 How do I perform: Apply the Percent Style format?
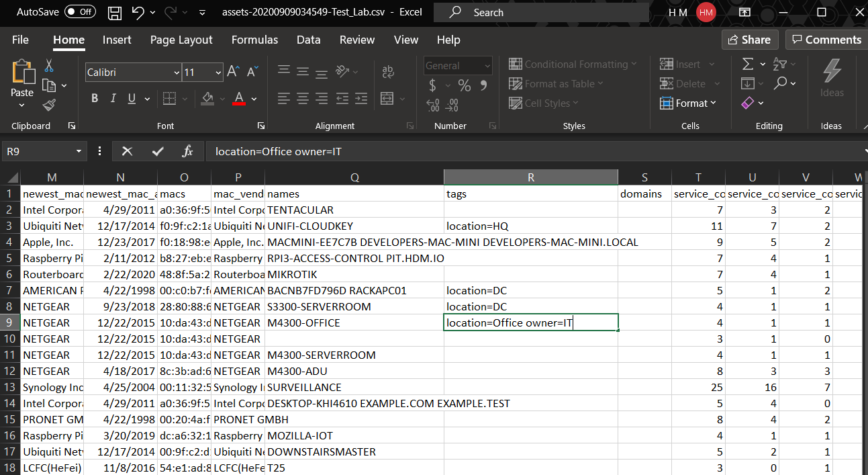coord(463,85)
